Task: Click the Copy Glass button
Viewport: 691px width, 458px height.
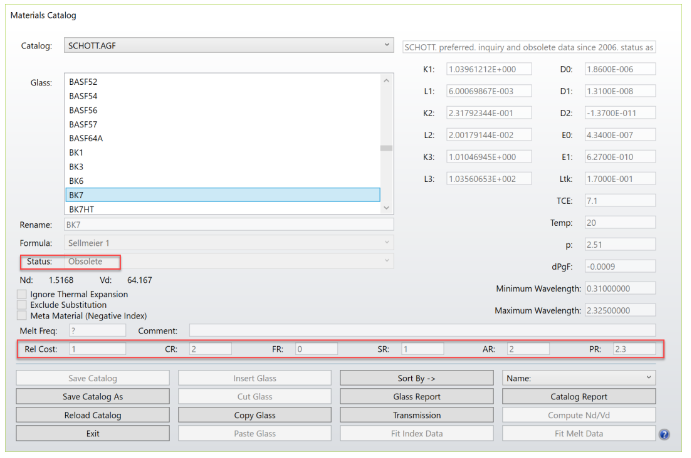Action: click(253, 414)
